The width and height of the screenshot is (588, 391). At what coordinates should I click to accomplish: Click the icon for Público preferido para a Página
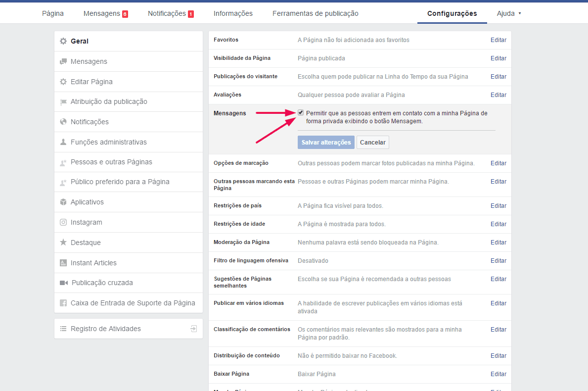63,182
